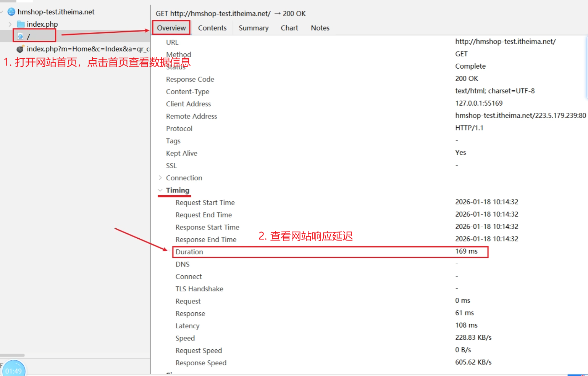Collapse the Timing section
588x376 pixels.
click(160, 190)
